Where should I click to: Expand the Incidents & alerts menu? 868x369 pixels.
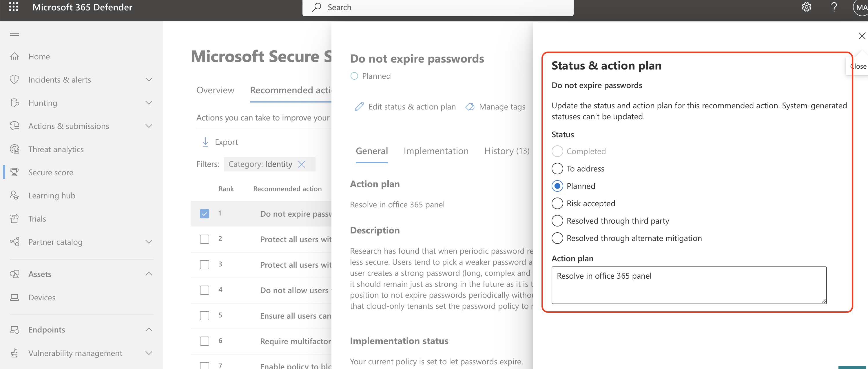pyautogui.click(x=149, y=80)
